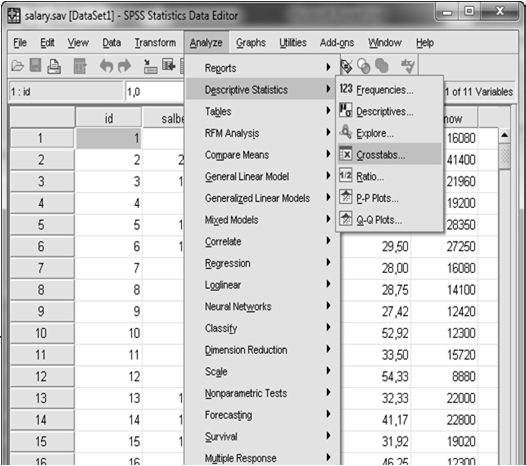Image resolution: width=526 pixels, height=466 pixels.
Task: Expand the Compare Means submenu
Action: pos(261,155)
